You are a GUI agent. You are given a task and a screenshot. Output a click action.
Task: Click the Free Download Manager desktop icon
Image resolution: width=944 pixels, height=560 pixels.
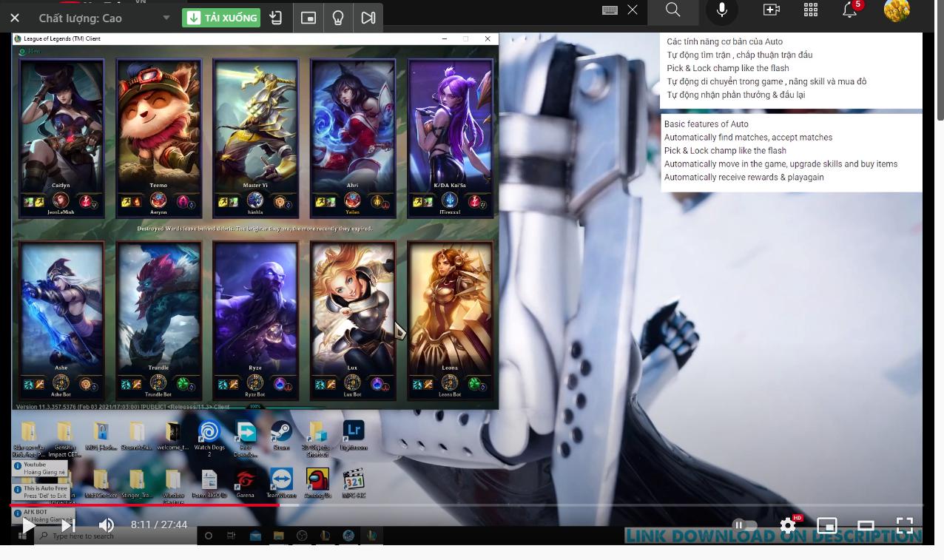tap(246, 439)
